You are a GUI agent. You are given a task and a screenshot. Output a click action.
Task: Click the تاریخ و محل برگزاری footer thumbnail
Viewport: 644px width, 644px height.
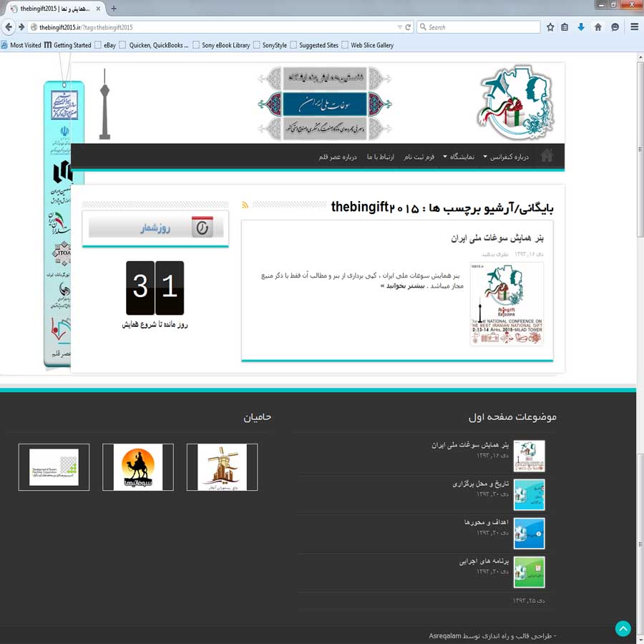529,494
